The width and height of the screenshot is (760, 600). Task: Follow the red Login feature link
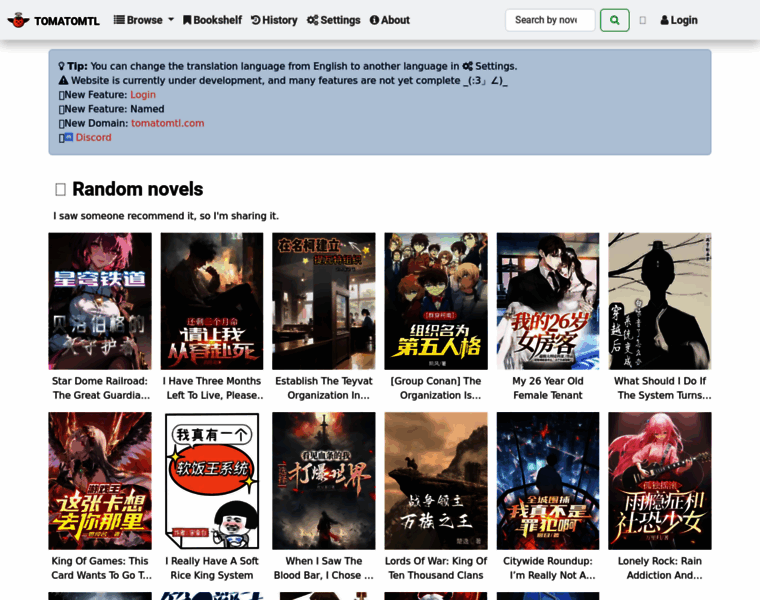point(143,95)
